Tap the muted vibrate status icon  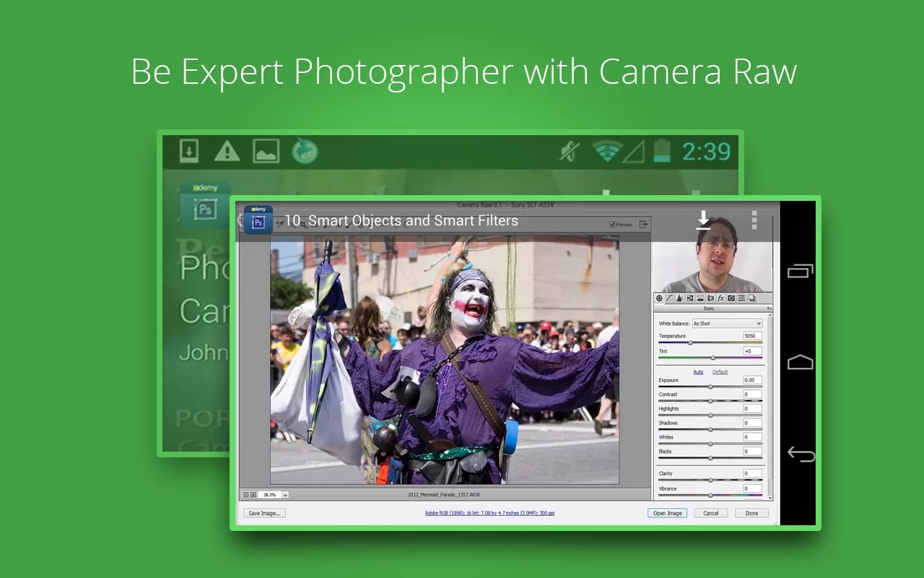pyautogui.click(x=570, y=151)
